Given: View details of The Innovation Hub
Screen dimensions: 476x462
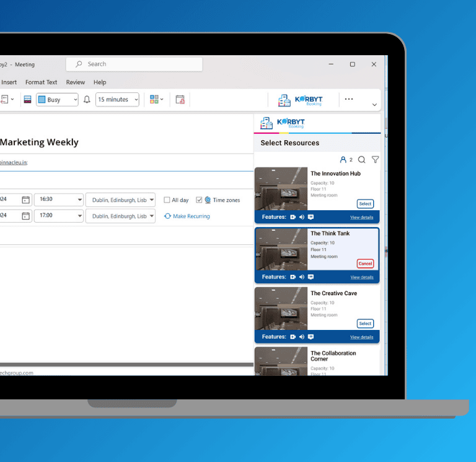Looking at the screenshot, I should tap(361, 218).
